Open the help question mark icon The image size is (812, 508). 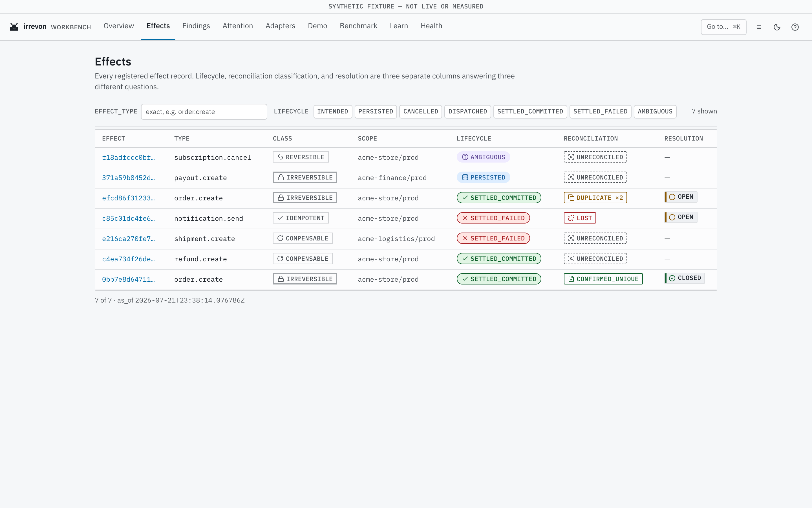coord(795,27)
